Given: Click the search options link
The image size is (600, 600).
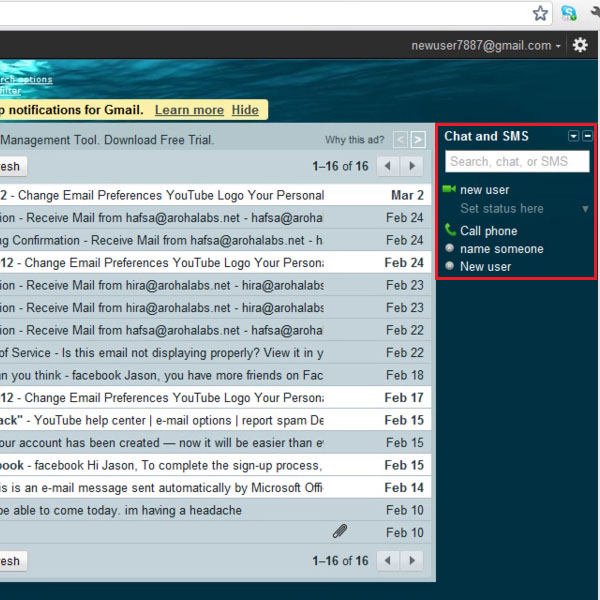Looking at the screenshot, I should [26, 79].
